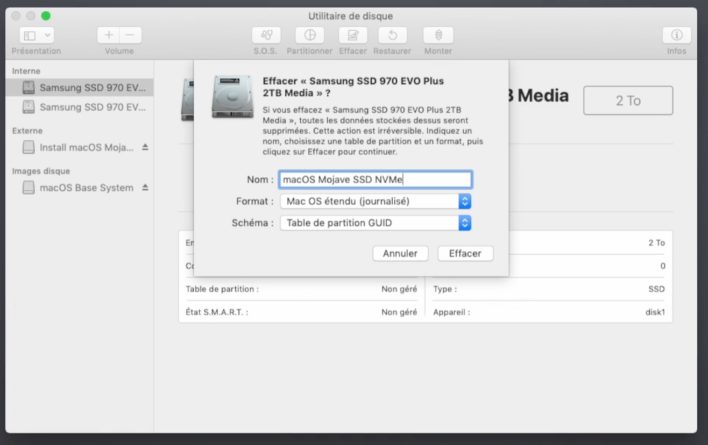Select Install macOS Moja... external volume
The width and height of the screenshot is (708, 445).
pos(79,148)
